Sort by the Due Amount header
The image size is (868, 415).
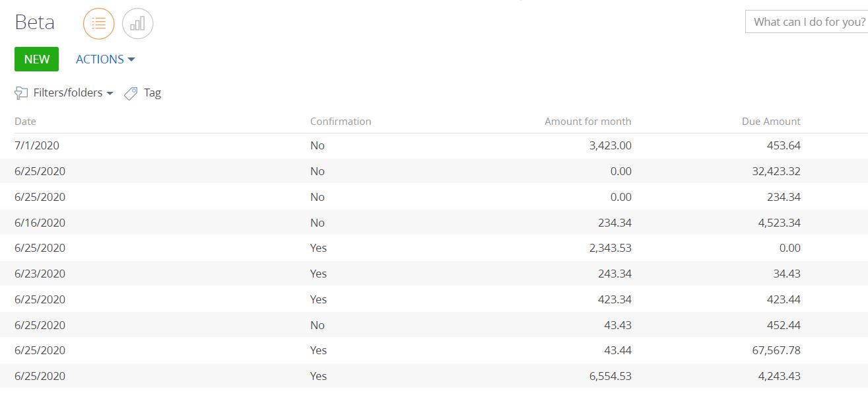(x=771, y=122)
